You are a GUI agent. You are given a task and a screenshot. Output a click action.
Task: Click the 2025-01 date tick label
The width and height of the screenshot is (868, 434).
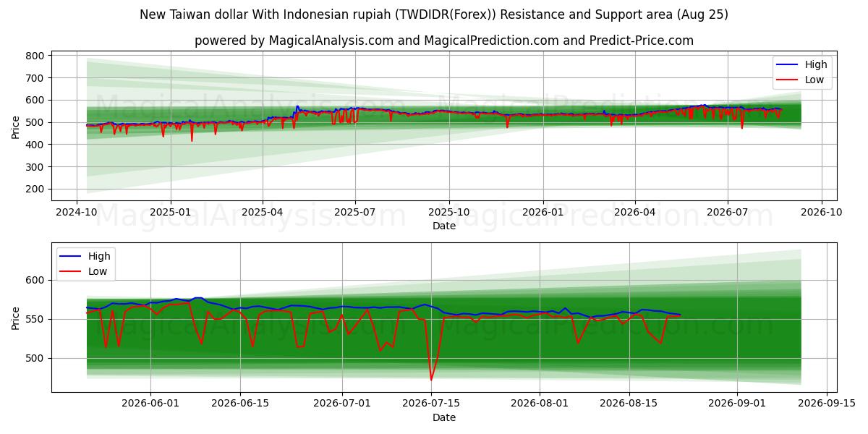pyautogui.click(x=171, y=212)
